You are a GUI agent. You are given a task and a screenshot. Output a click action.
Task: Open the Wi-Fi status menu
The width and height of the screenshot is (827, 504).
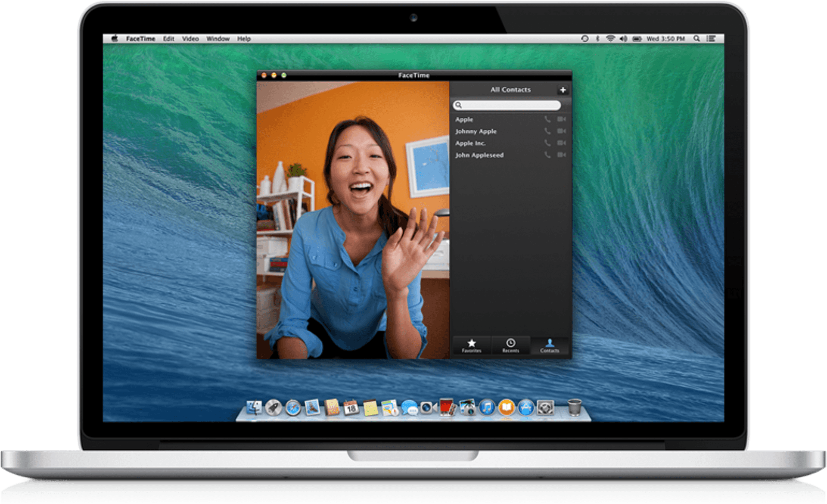pyautogui.click(x=610, y=39)
